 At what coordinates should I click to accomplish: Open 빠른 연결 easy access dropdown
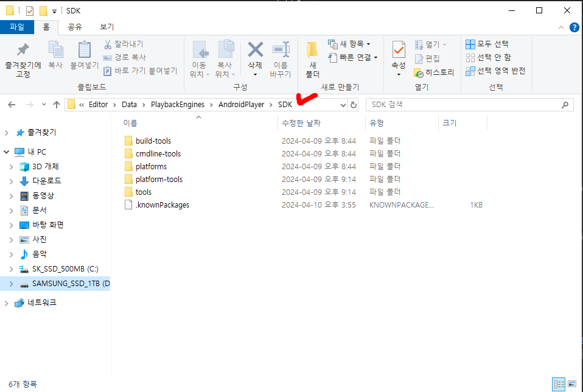pos(353,58)
